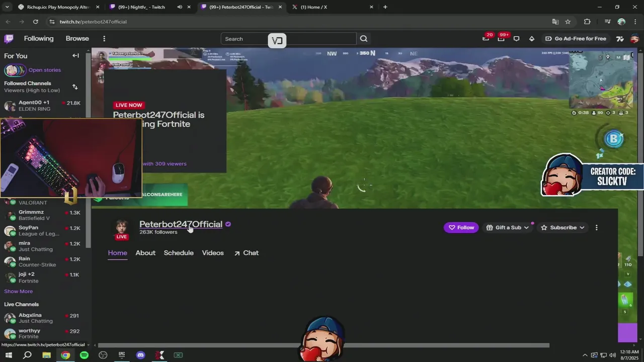Click the search magnifier button
Image resolution: width=644 pixels, height=362 pixels.
[364, 39]
